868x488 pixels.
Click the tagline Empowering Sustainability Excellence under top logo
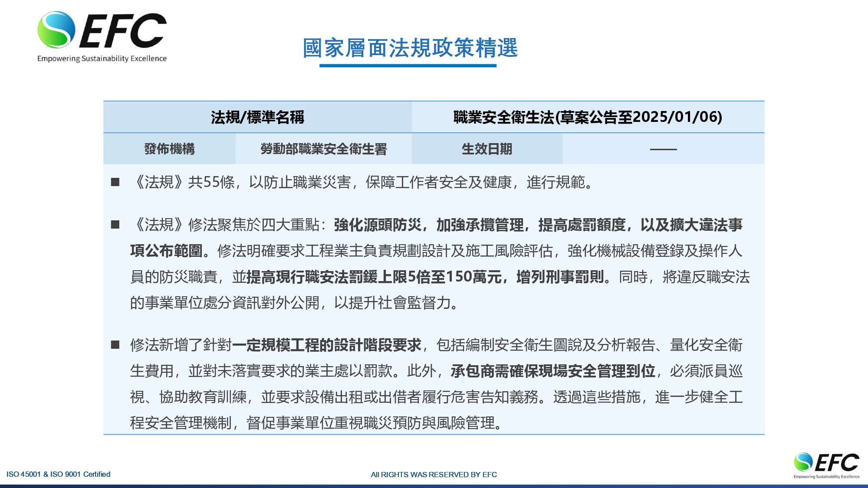102,59
